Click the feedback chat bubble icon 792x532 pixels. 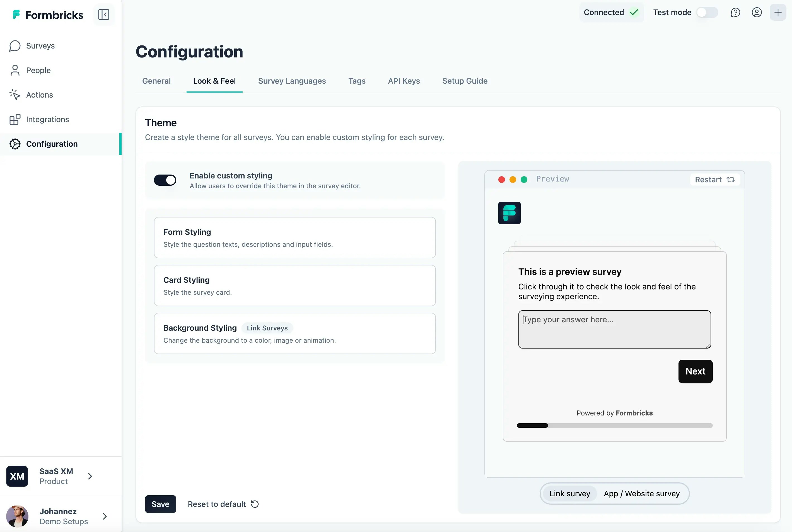click(x=735, y=13)
